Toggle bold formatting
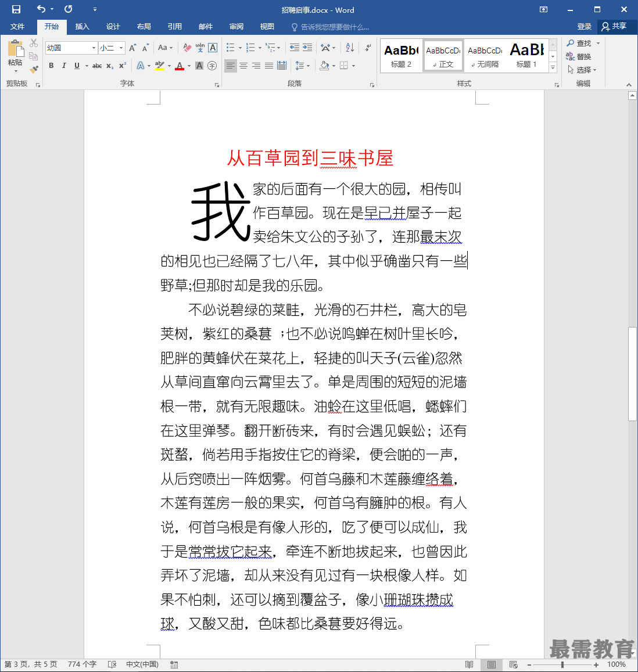This screenshot has height=672, width=638. tap(52, 66)
